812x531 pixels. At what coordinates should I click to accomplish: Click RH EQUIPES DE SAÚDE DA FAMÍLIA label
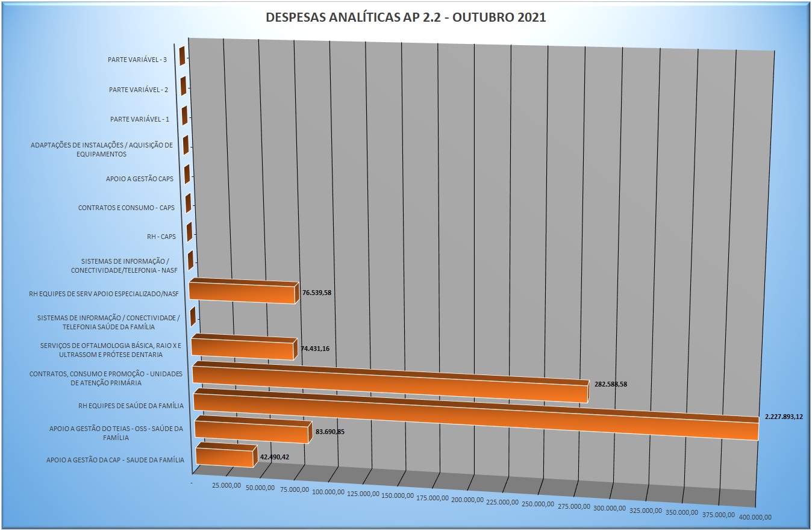click(x=131, y=406)
